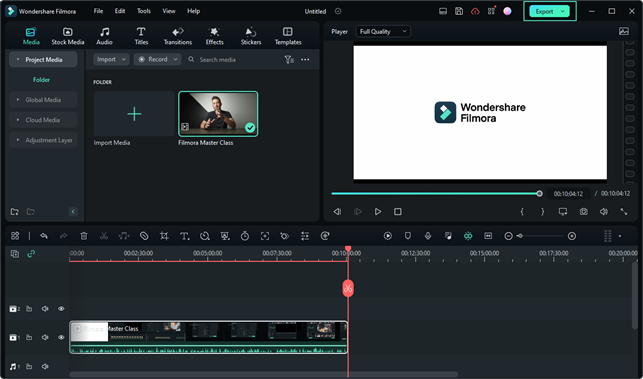
Task: Click the round user avatar icon
Action: click(x=508, y=11)
